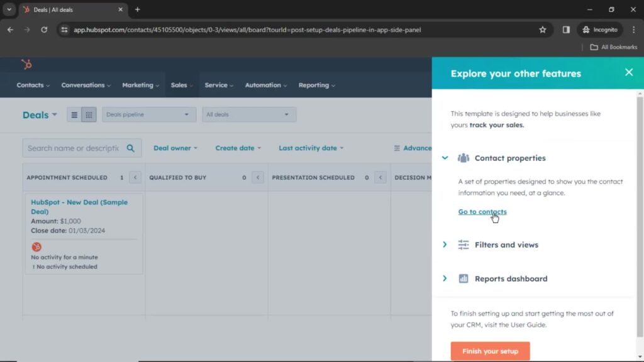Bookmark this page with the star icon
Screen dimensions: 644x362
coord(543,30)
